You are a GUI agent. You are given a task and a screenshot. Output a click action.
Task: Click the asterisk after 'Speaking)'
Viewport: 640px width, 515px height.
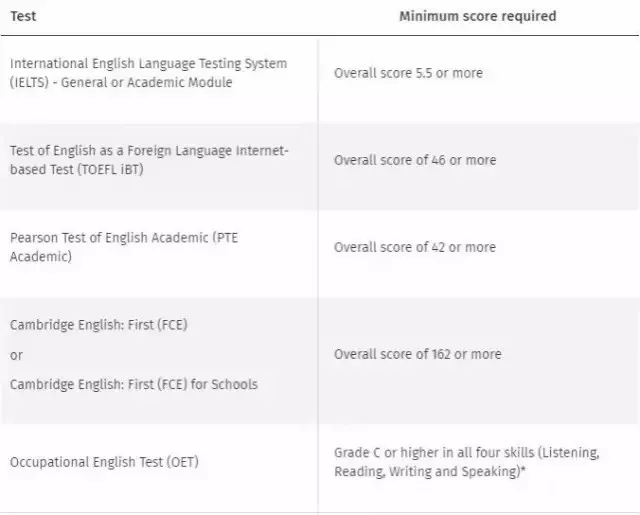coord(523,469)
